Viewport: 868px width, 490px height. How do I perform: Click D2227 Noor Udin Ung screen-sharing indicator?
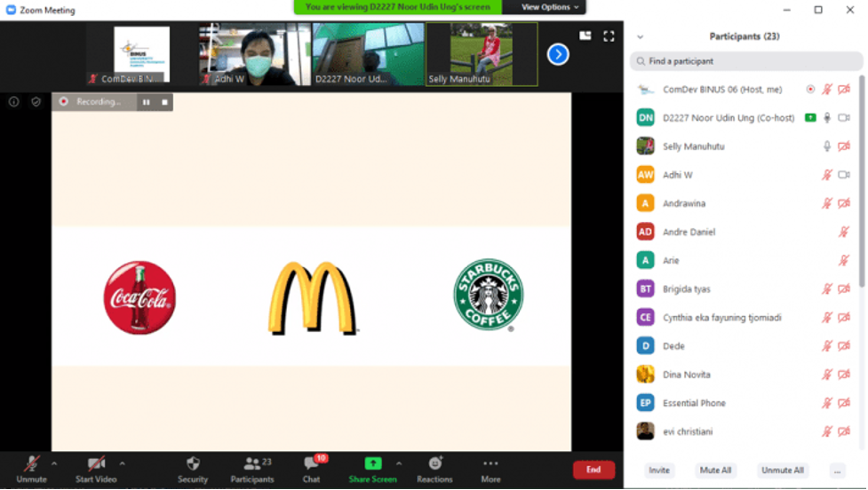[x=810, y=118]
